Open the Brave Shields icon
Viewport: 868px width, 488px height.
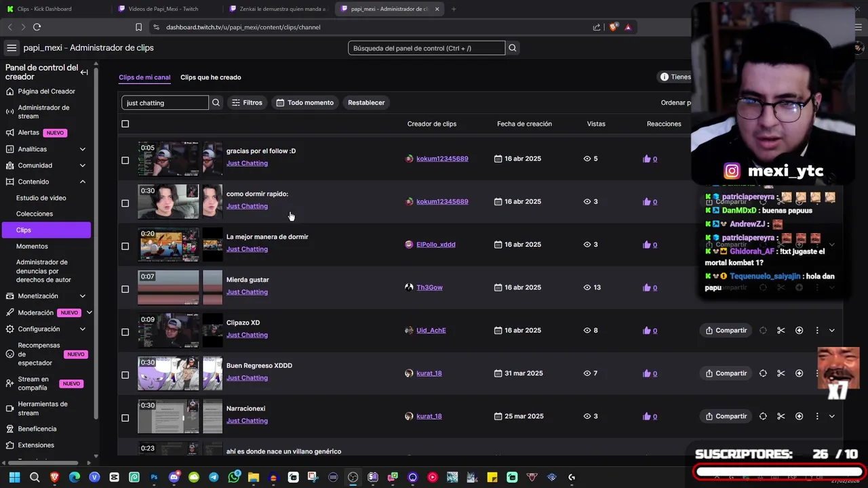coord(613,27)
